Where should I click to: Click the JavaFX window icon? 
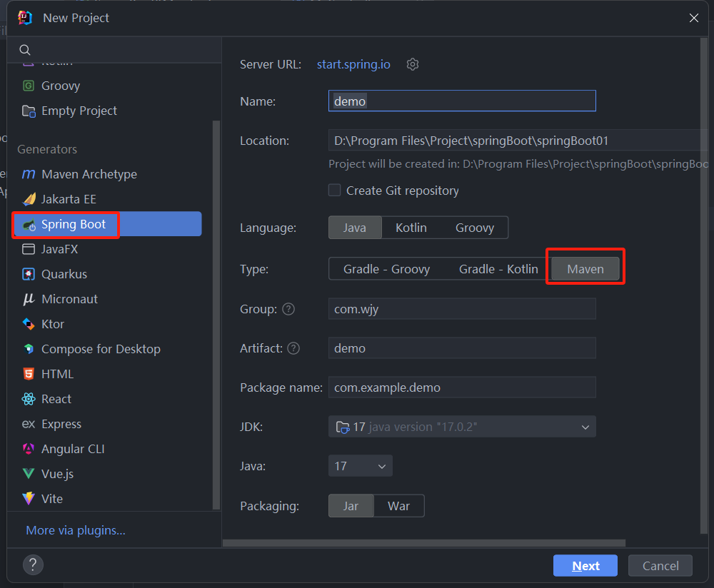pos(29,249)
